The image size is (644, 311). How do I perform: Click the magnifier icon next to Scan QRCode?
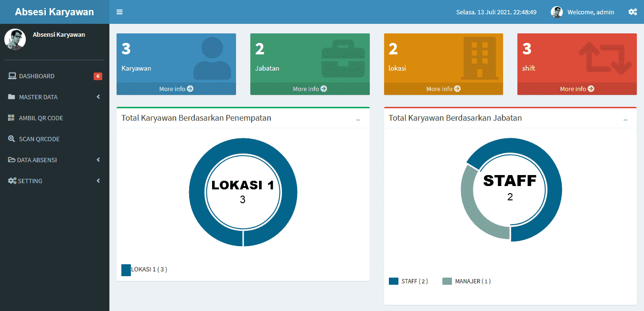pyautogui.click(x=11, y=139)
